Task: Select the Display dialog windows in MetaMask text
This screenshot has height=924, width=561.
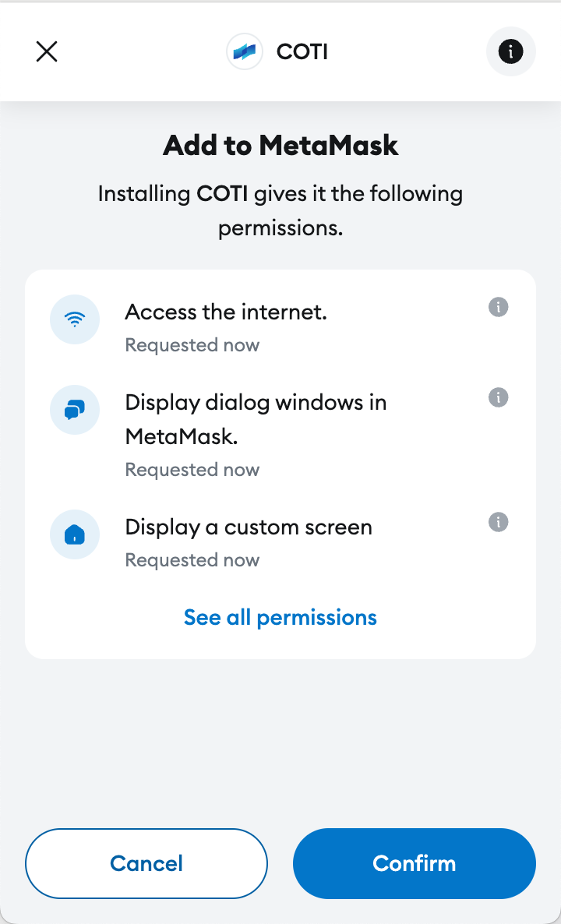Action: 256,419
